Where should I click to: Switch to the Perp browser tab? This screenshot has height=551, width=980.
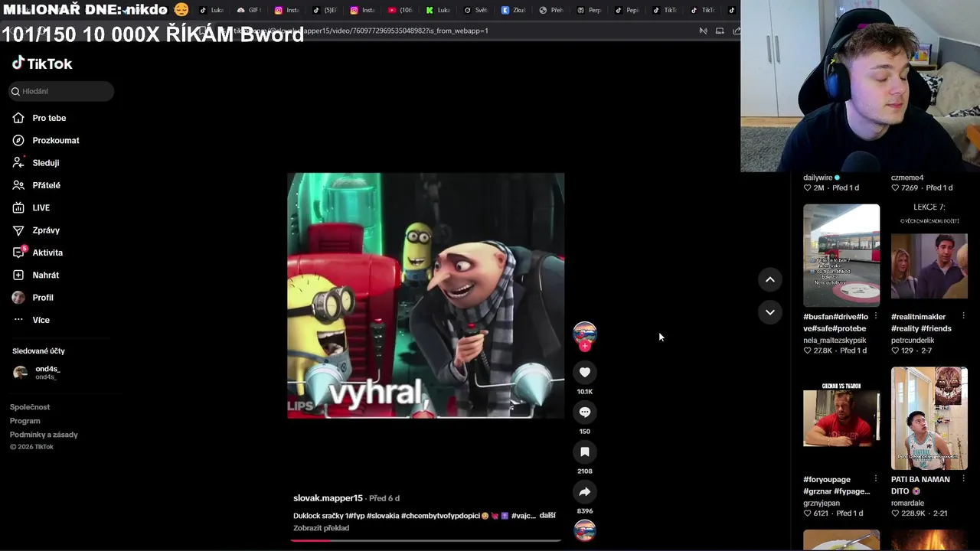coord(589,10)
